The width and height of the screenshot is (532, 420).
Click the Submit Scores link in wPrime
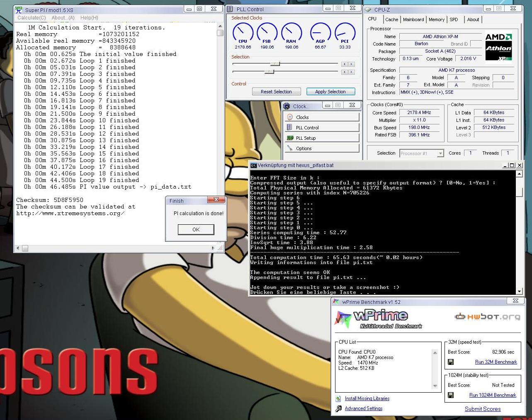point(483,409)
